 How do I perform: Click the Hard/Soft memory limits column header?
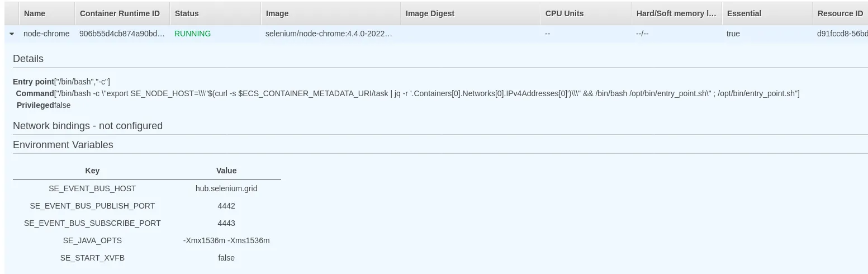pos(676,13)
